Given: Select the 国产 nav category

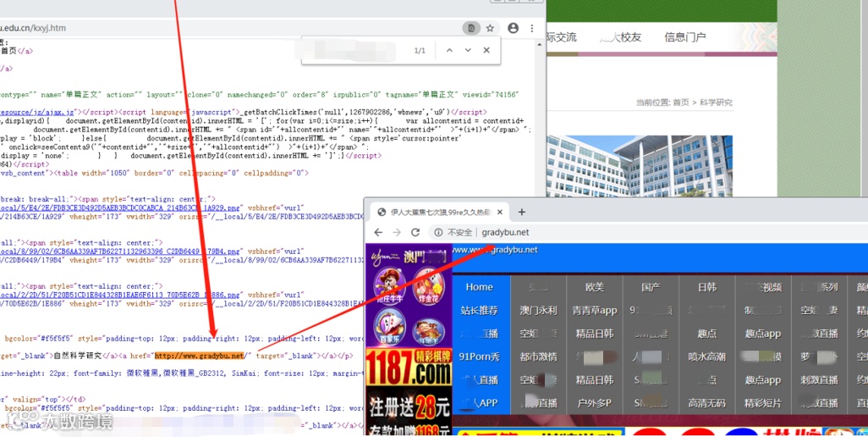Looking at the screenshot, I should (651, 287).
